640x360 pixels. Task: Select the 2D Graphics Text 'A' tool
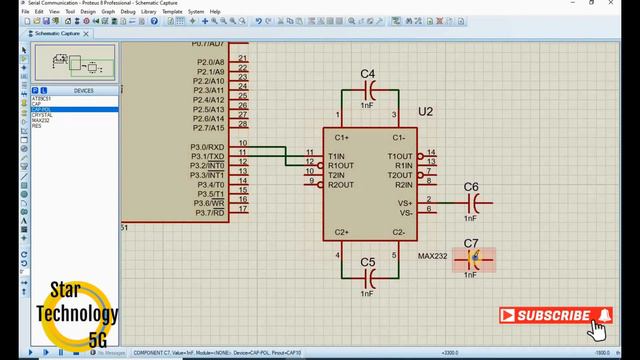click(x=24, y=221)
